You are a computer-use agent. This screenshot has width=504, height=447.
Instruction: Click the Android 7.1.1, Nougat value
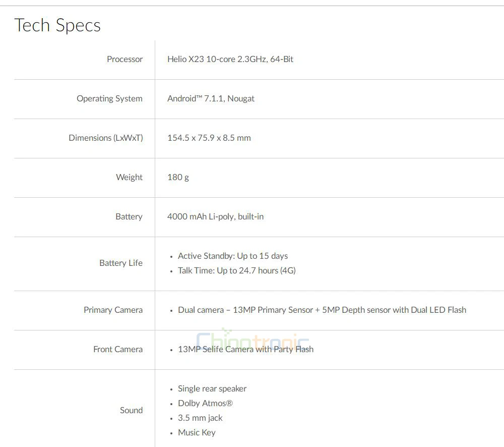click(211, 98)
